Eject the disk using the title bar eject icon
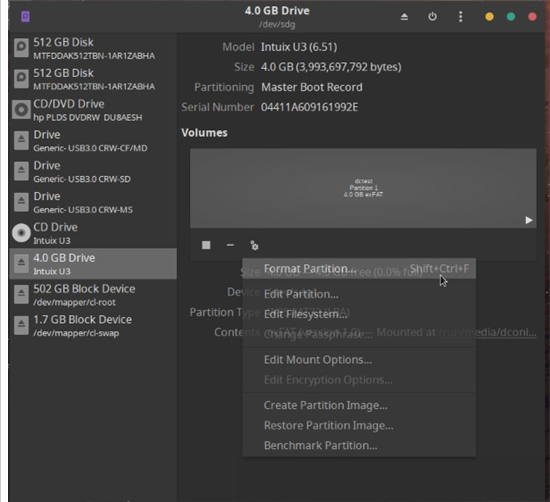Viewport: 550px width, 502px height. click(404, 16)
